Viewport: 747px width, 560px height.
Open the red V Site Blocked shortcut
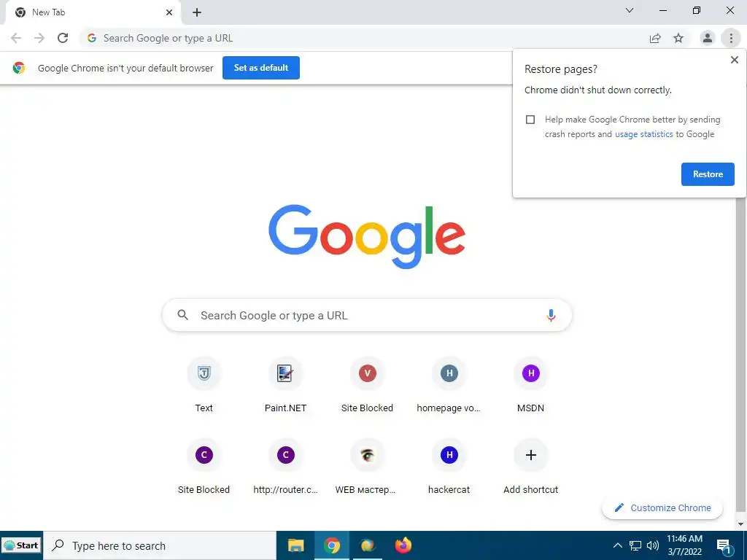coord(368,385)
